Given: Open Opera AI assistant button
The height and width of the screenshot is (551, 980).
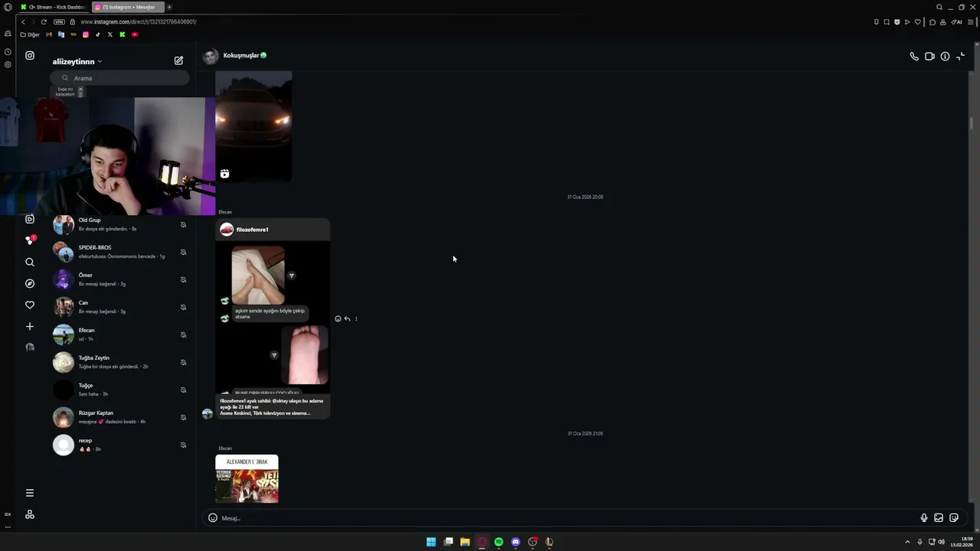Looking at the screenshot, I should tap(957, 21).
